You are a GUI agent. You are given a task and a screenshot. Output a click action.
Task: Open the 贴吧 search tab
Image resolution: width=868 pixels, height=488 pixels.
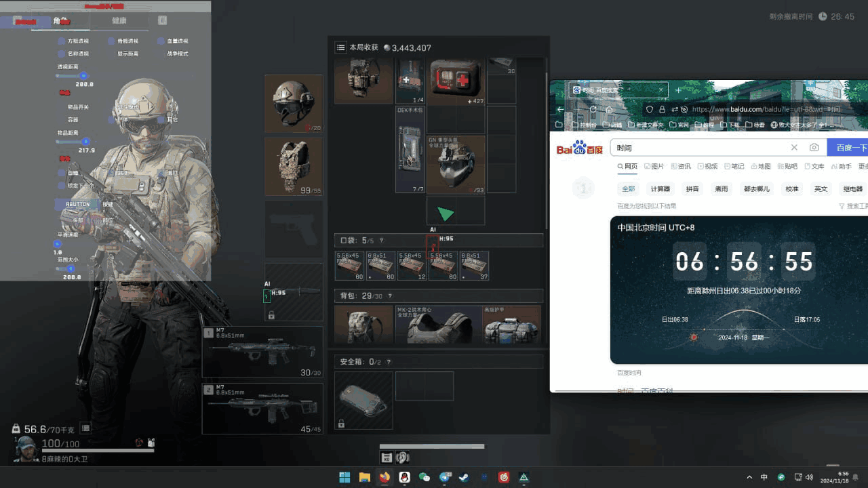point(787,166)
